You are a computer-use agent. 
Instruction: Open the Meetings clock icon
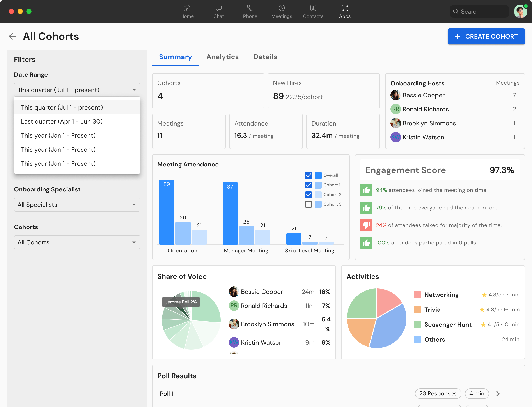tap(282, 8)
